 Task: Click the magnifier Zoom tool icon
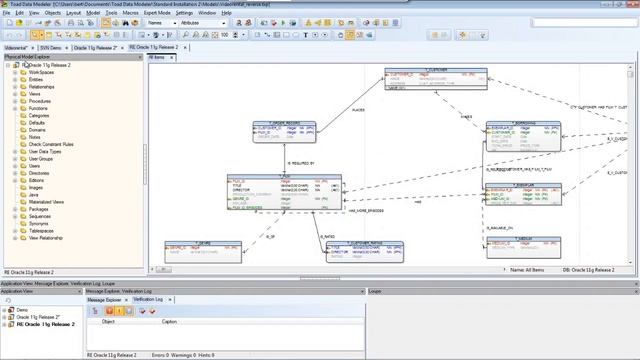coord(186,35)
